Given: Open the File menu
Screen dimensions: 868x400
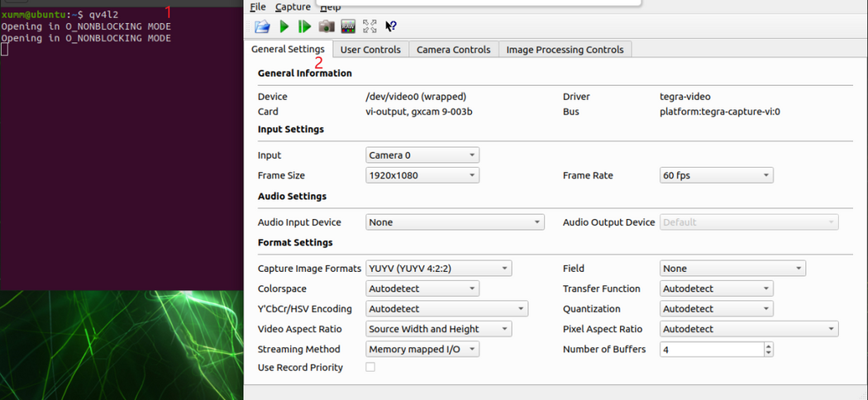Looking at the screenshot, I should 258,7.
